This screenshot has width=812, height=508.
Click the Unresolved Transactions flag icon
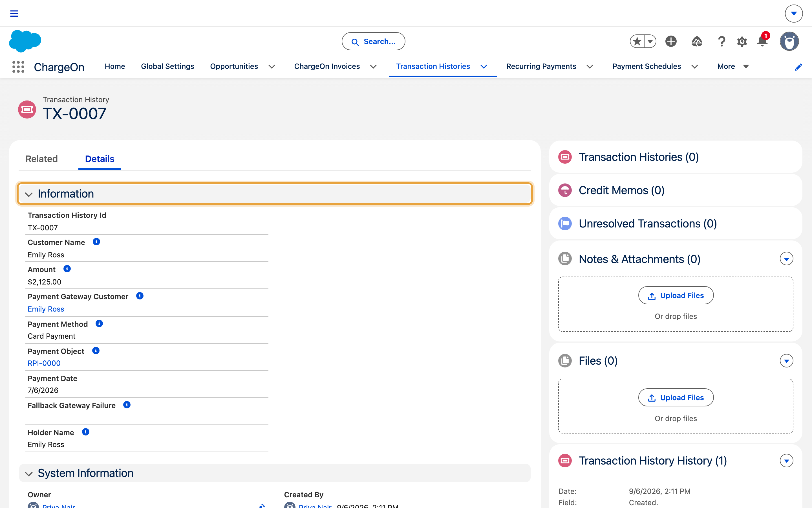pos(565,224)
